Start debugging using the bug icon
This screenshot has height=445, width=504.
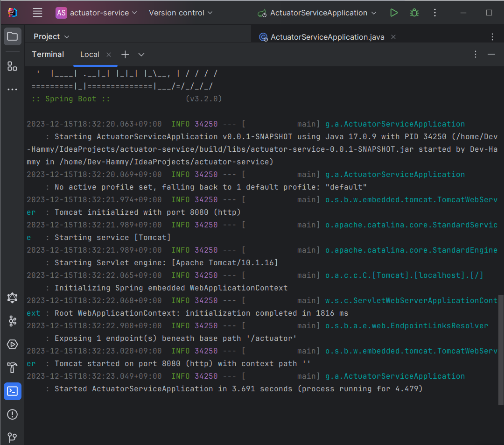pos(414,13)
